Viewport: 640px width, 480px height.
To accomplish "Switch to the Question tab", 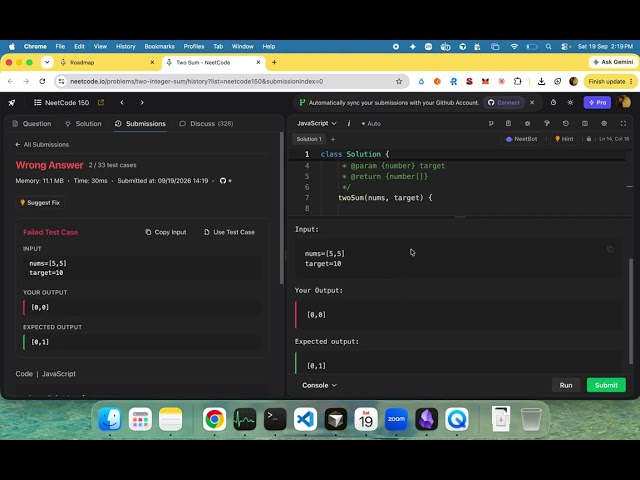I will click(32, 124).
